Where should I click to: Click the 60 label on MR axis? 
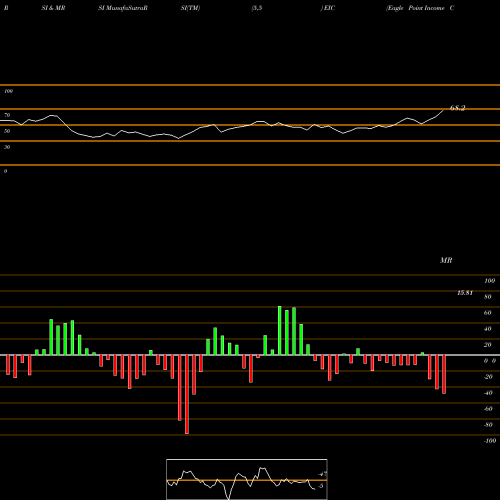[x=488, y=313]
